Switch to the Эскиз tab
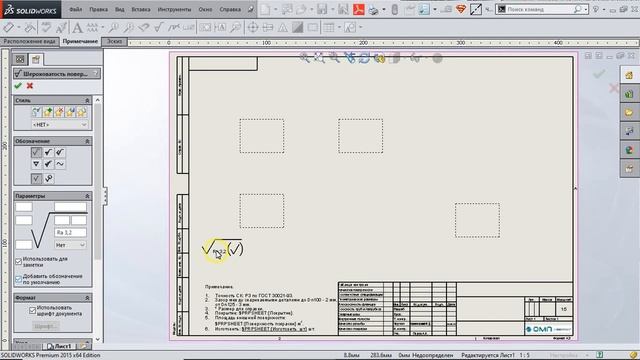Image resolution: width=640 pixels, height=360 pixels. pos(114,42)
